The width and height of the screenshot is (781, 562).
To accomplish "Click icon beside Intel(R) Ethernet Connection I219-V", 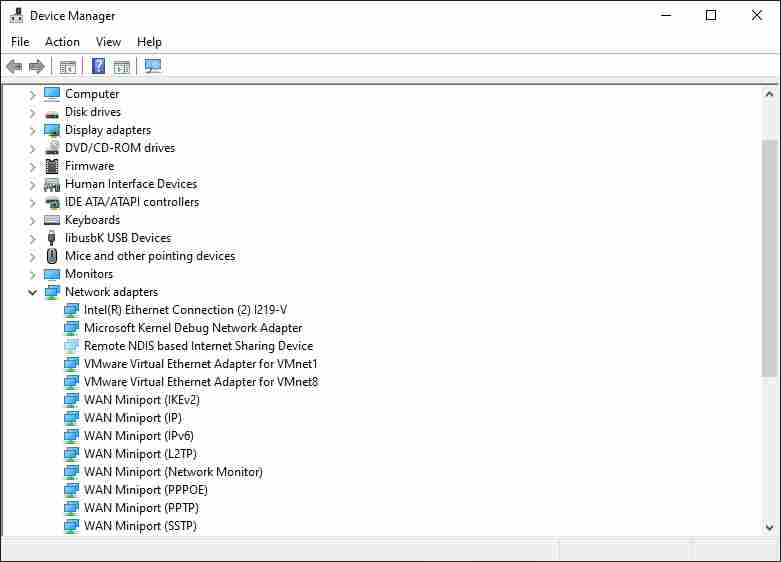I will [x=72, y=310].
